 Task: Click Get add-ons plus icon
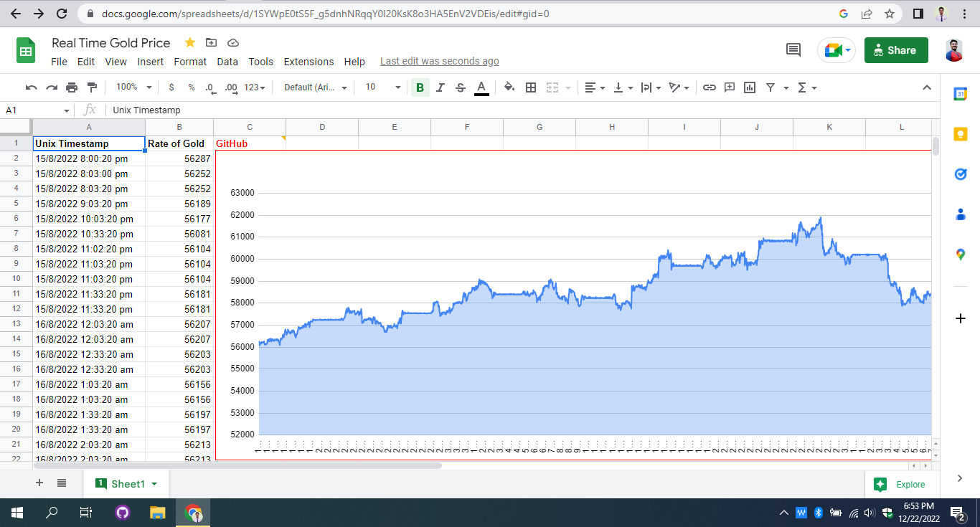(961, 318)
